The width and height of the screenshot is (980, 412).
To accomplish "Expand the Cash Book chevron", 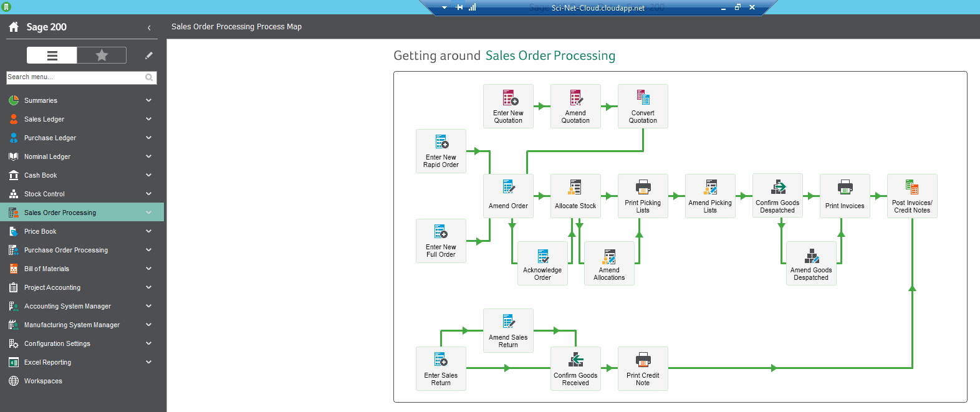I will (x=148, y=175).
